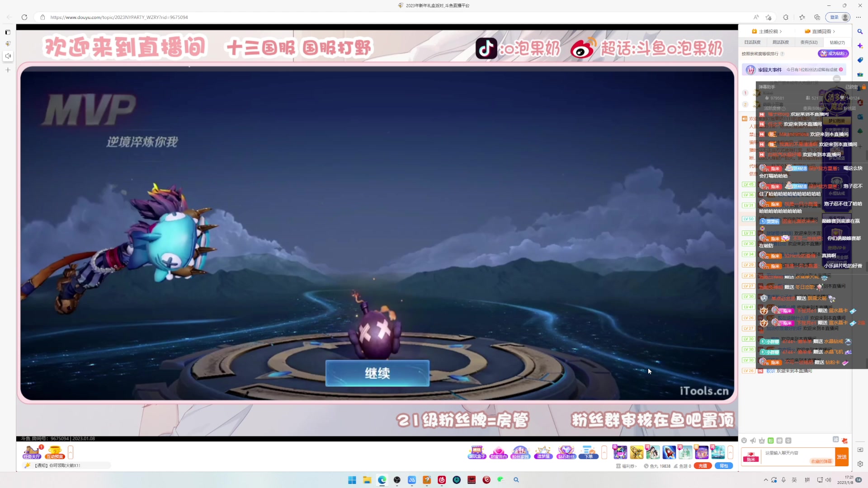Click the 下单 order icon

pos(589,452)
